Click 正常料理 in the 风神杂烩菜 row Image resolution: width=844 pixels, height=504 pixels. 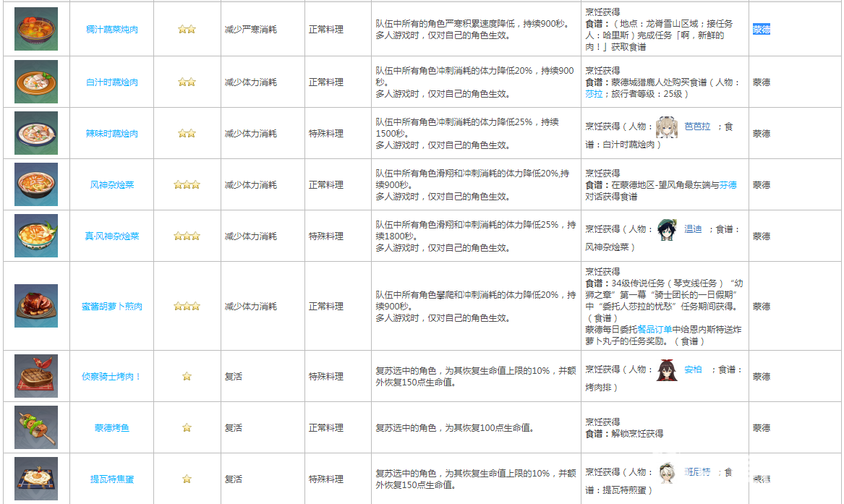coord(326,185)
